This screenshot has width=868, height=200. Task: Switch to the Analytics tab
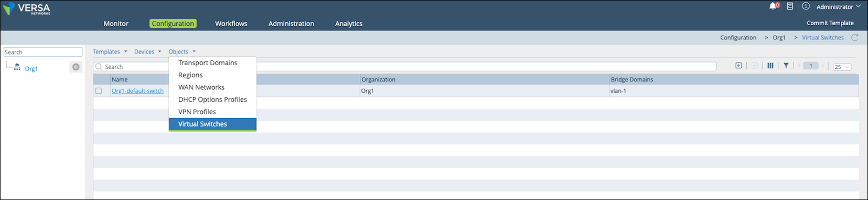[x=349, y=24]
